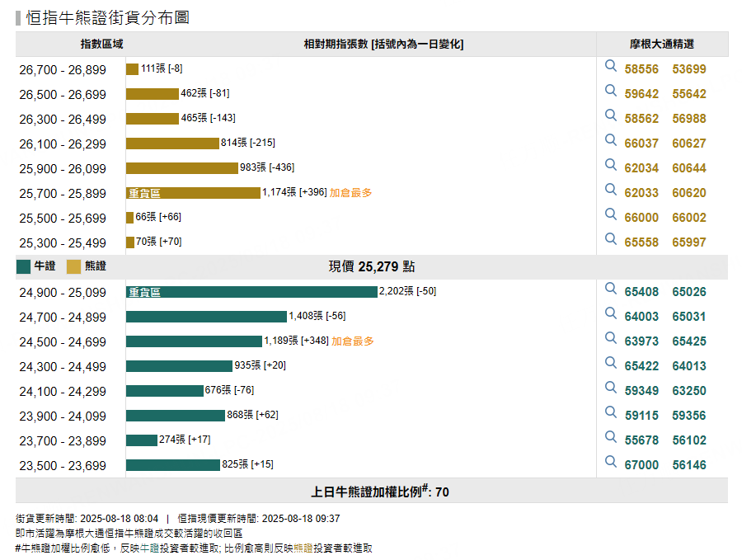Click magnifier icon in 24,500 - 24,699 row
This screenshot has height=560, width=742.
click(611, 337)
